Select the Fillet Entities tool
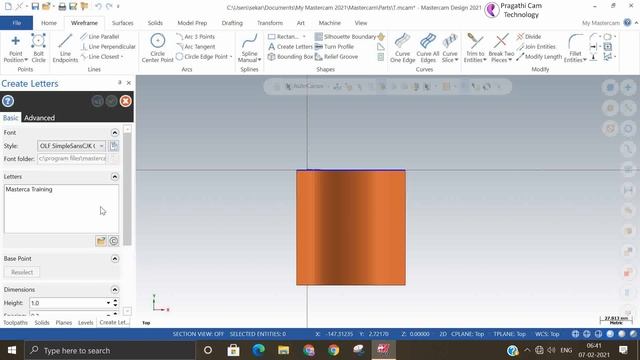Image resolution: width=640 pixels, height=360 pixels. (x=575, y=48)
